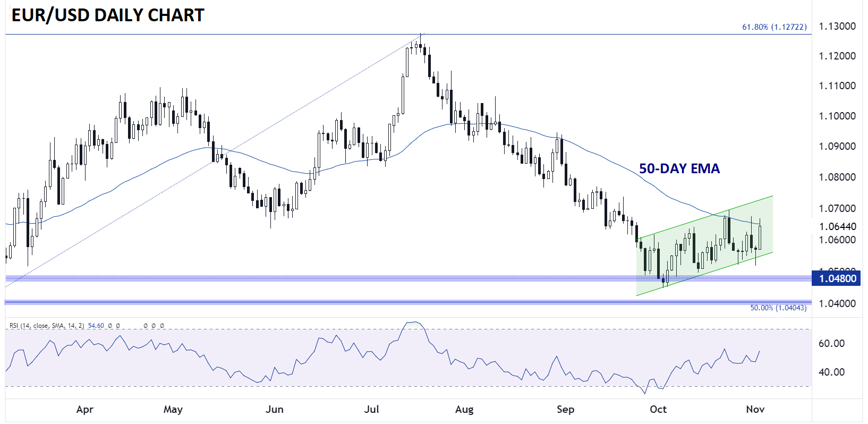
Task: Click the 1.09000 price axis label
Action: click(838, 146)
